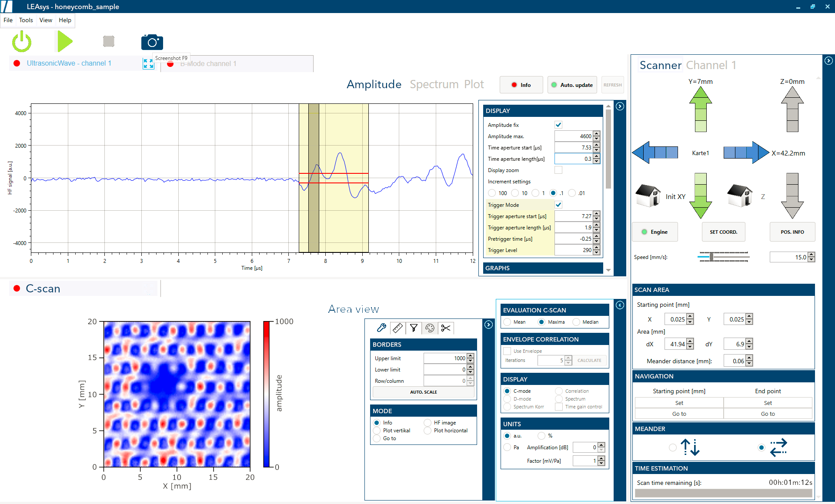Toggle the Amplitude fix checkbox
The height and width of the screenshot is (504, 835).
coord(558,125)
